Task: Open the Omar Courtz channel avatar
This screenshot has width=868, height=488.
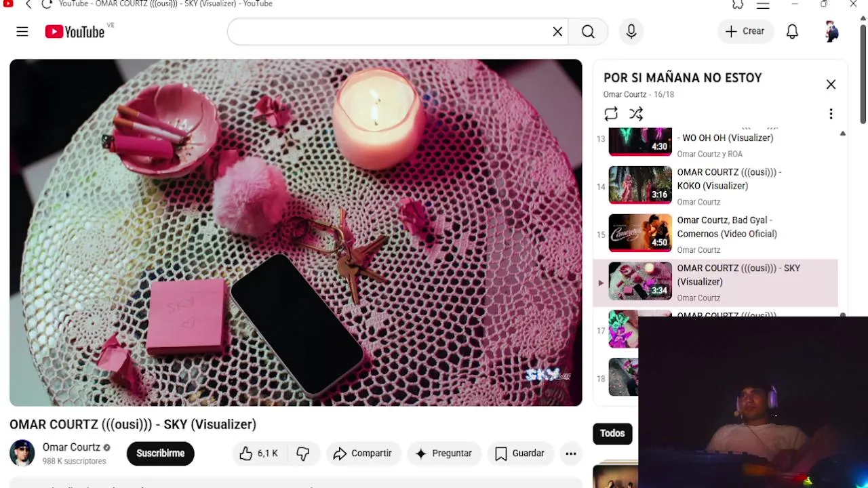Action: tap(22, 453)
